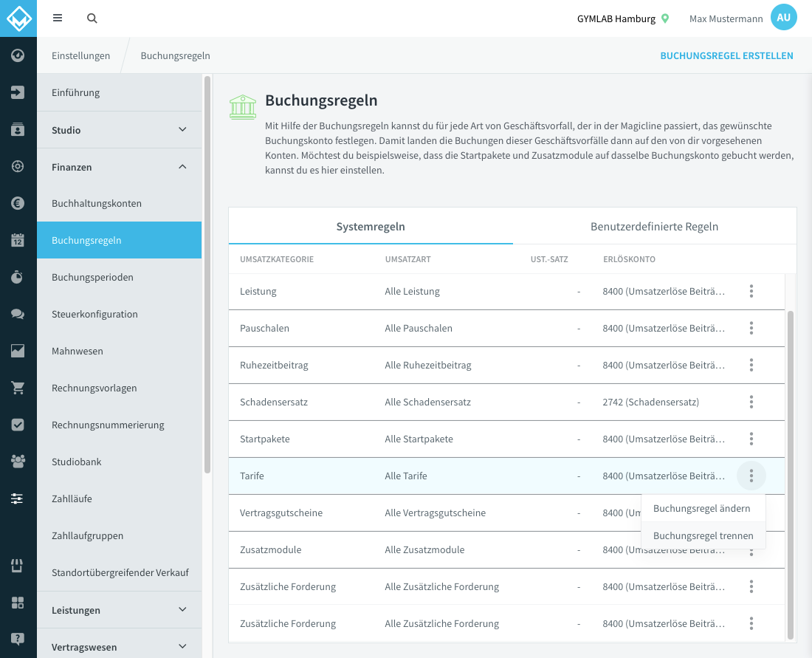812x658 pixels.
Task: Open Standortübergreifender Verkauf settings page
Action: pyautogui.click(x=119, y=572)
